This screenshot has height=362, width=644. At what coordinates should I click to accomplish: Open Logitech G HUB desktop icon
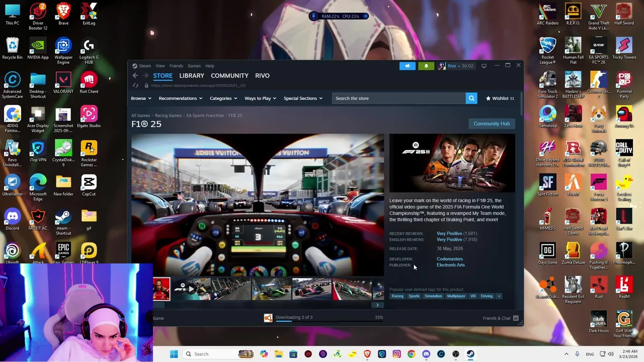89,51
